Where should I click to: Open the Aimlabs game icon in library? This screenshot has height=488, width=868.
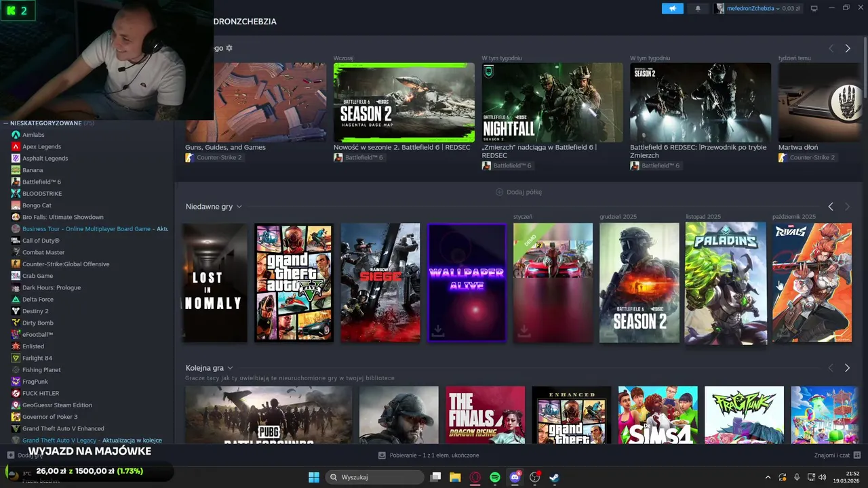(x=16, y=135)
